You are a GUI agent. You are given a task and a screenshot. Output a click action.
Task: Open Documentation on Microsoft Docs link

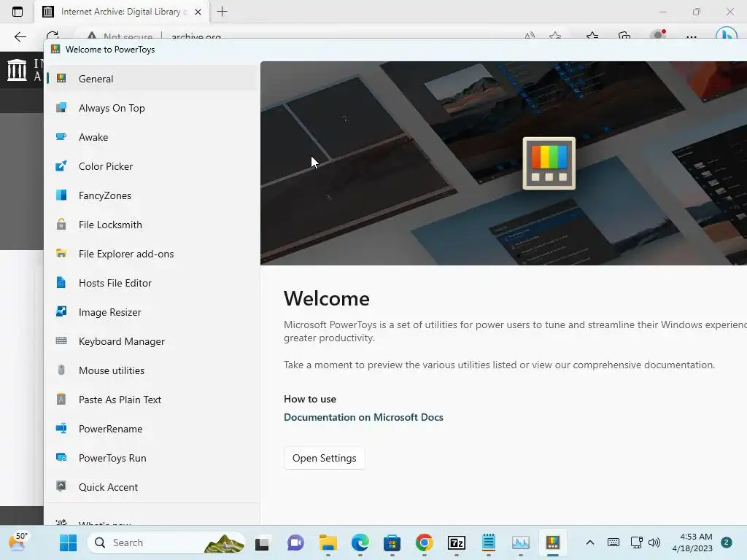click(363, 417)
